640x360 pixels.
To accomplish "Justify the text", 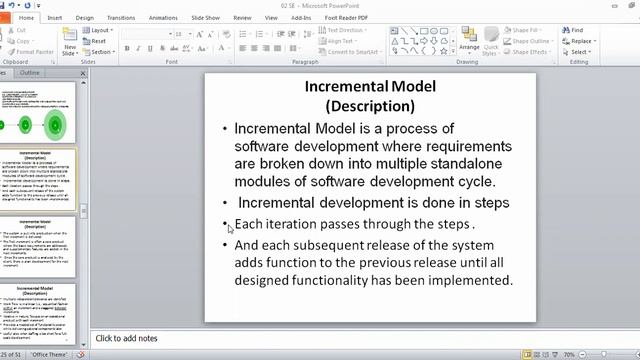I will (278, 48).
